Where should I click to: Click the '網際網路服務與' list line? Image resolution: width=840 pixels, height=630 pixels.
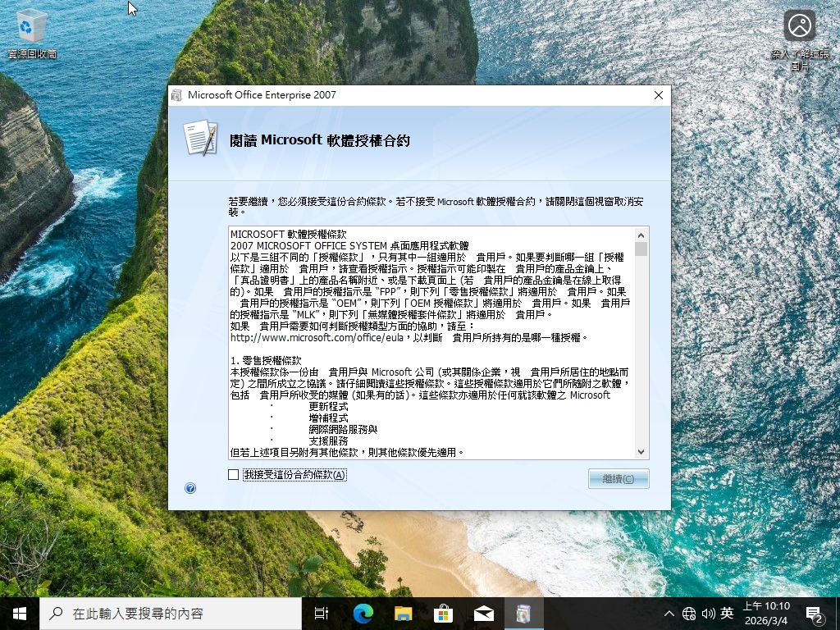(343, 430)
